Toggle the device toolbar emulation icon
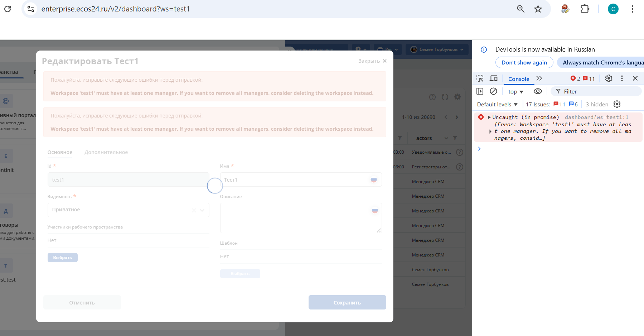Image resolution: width=644 pixels, height=336 pixels. pyautogui.click(x=494, y=78)
